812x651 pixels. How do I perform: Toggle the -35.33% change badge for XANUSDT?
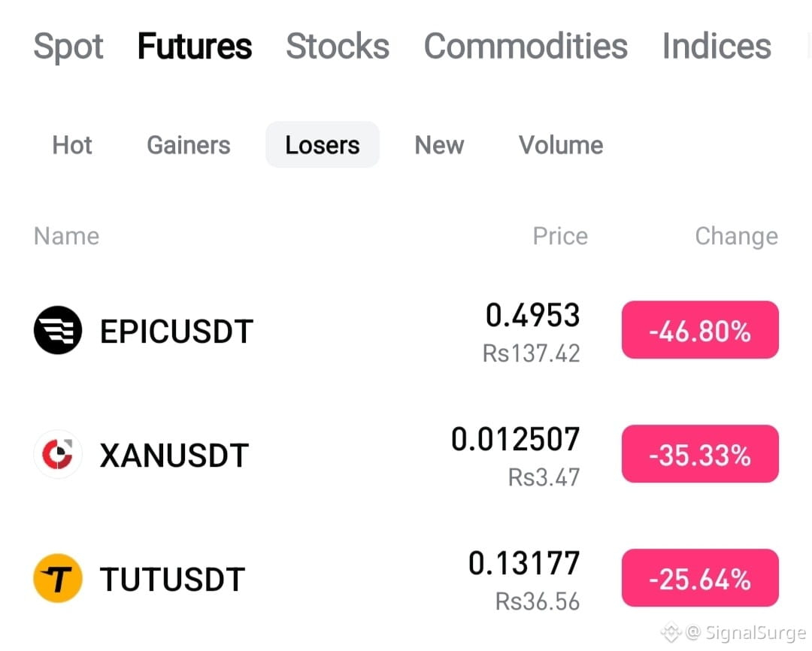pyautogui.click(x=700, y=454)
